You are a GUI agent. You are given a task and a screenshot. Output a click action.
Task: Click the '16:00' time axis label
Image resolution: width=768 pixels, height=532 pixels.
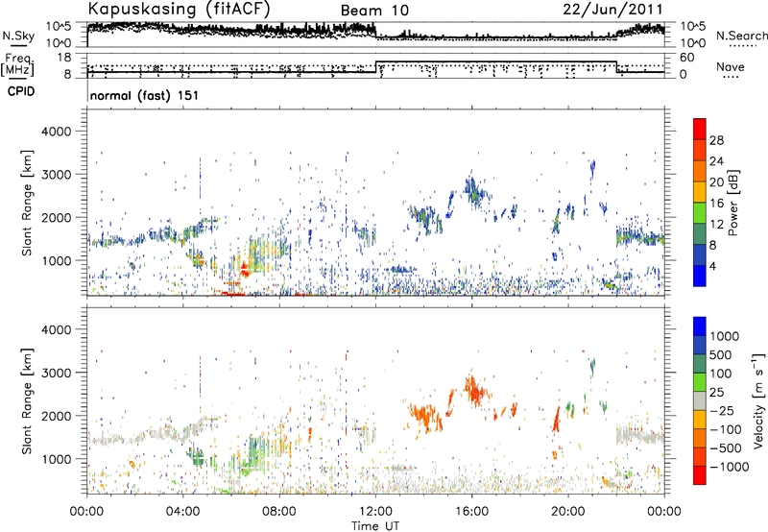(471, 512)
